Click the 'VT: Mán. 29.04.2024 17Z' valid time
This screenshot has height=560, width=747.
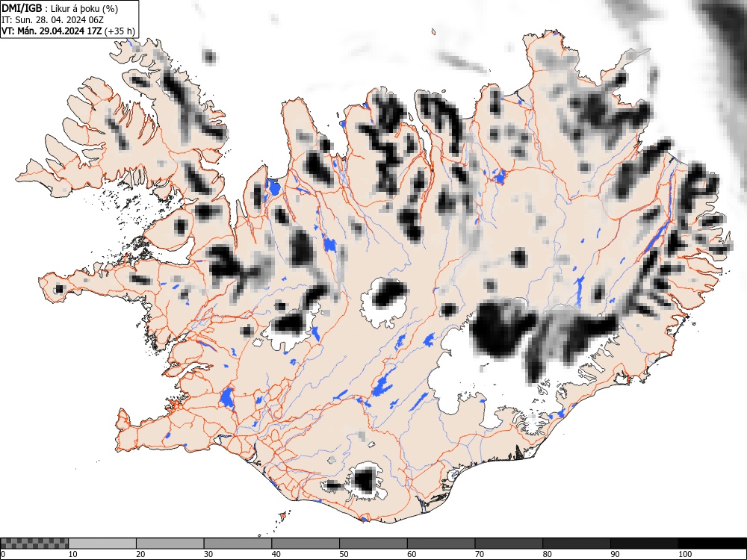click(x=52, y=31)
